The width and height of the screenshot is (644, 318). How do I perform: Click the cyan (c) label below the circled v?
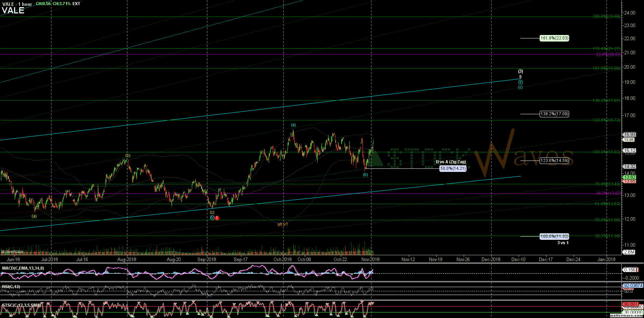coord(520,87)
